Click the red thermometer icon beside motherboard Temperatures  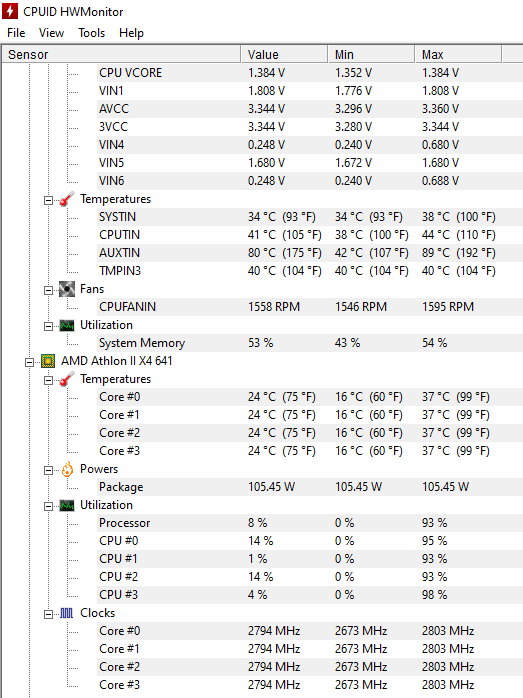click(67, 199)
